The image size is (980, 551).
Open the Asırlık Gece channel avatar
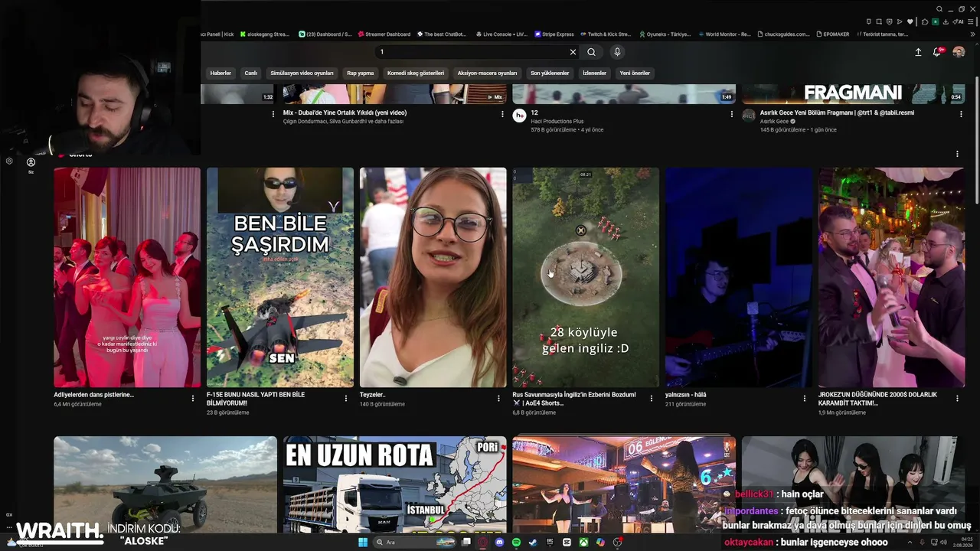point(749,116)
